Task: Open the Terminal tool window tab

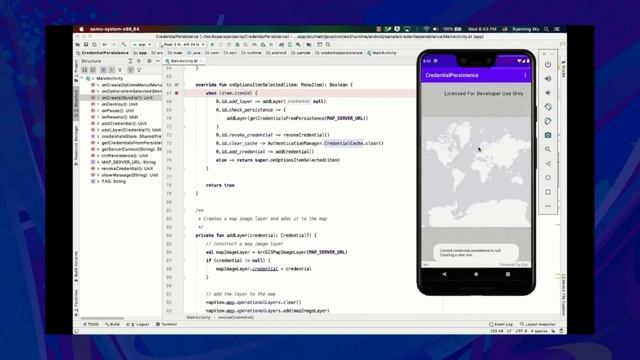Action: (167, 324)
